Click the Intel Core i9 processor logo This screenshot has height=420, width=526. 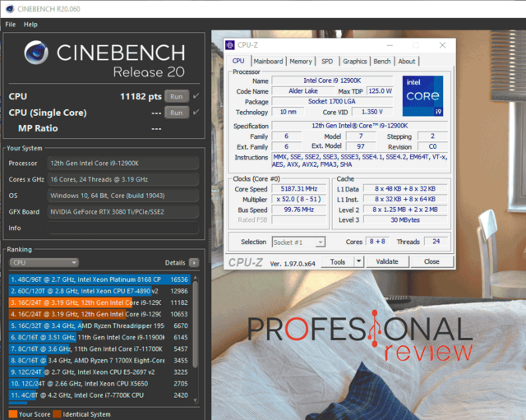coord(422,95)
